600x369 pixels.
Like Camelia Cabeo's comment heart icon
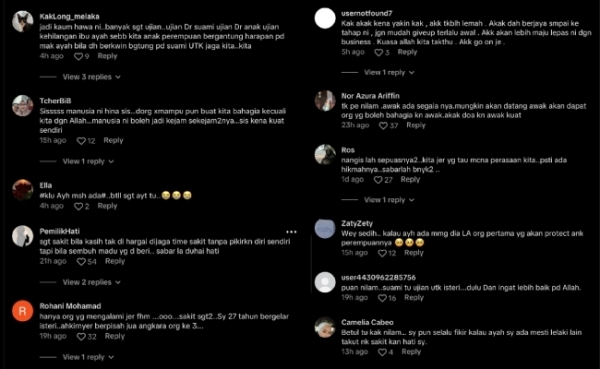coord(382,352)
